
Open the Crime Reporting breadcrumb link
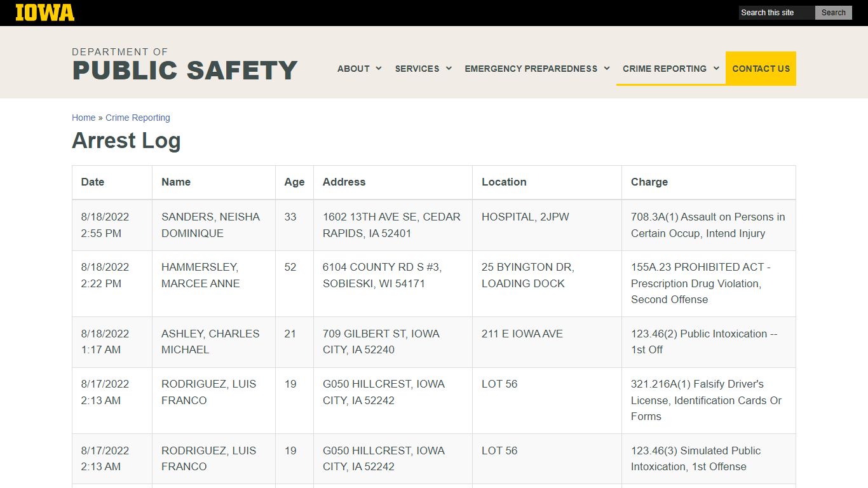coord(138,118)
